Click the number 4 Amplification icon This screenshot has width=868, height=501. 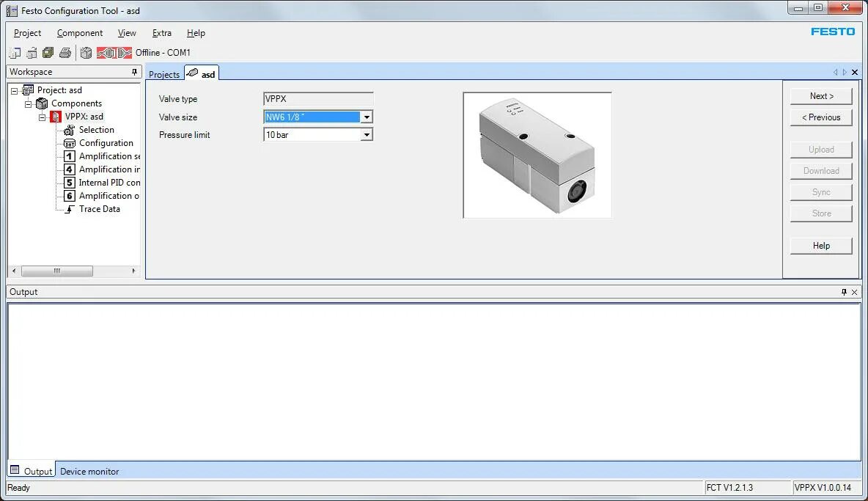coord(69,169)
